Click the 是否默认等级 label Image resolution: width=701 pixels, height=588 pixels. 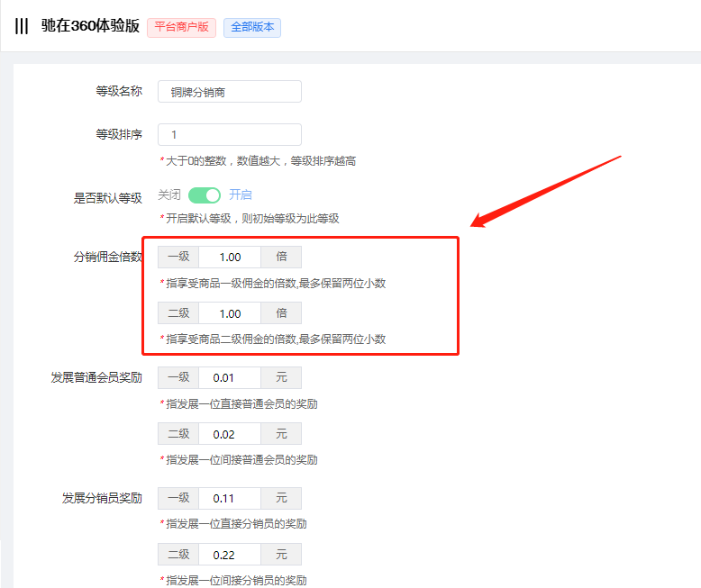108,197
